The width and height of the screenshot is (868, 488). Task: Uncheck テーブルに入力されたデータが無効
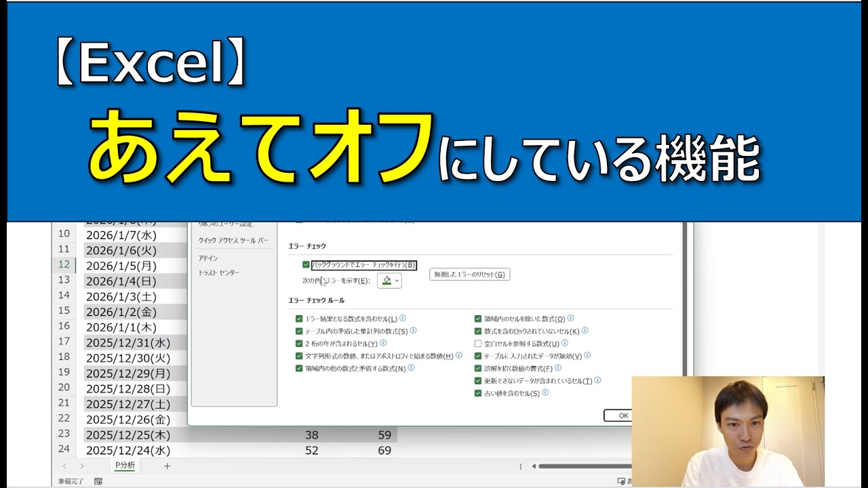[x=478, y=356]
